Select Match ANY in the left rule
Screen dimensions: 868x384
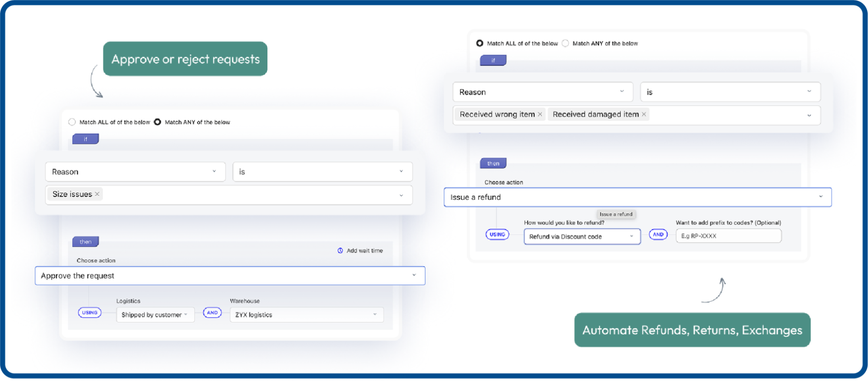click(158, 122)
